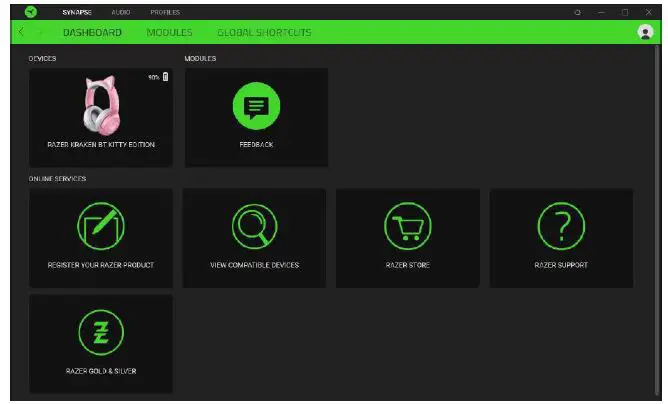Click the Razer Store label
This screenshot has height=404, width=668.
pyautogui.click(x=408, y=265)
